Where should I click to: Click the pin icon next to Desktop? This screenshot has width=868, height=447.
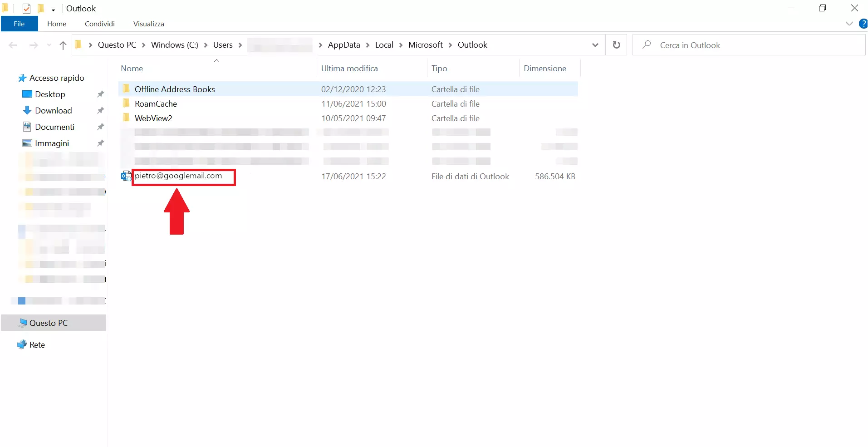tap(101, 94)
